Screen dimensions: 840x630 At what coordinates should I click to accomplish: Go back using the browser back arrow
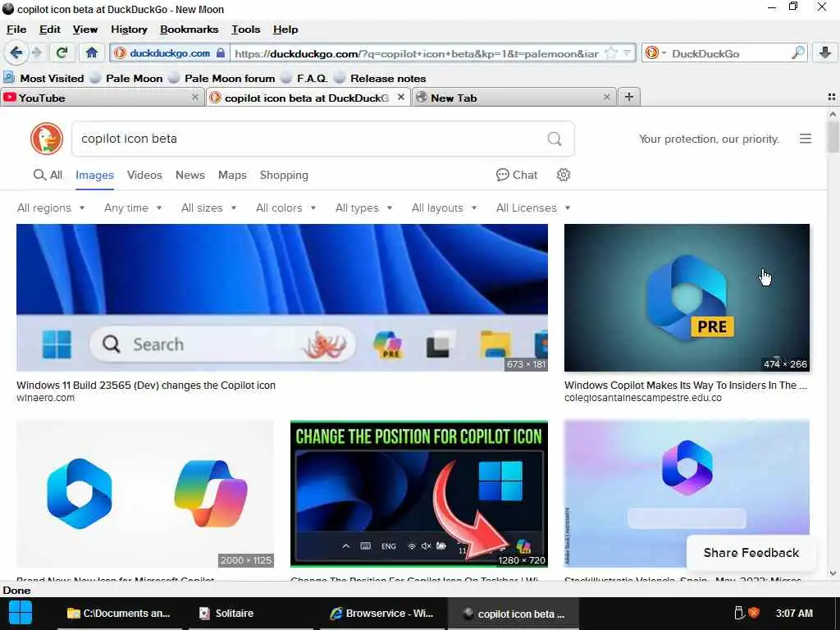pyautogui.click(x=16, y=53)
